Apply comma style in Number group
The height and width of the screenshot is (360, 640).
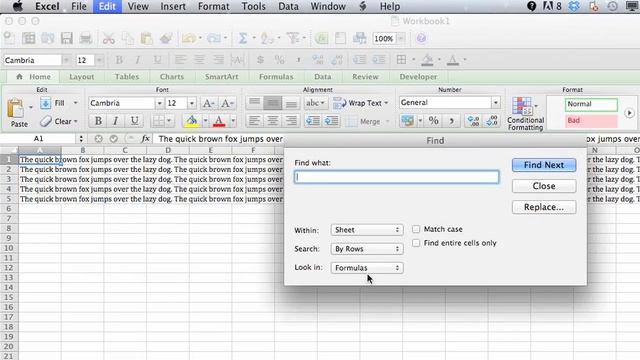pyautogui.click(x=451, y=120)
